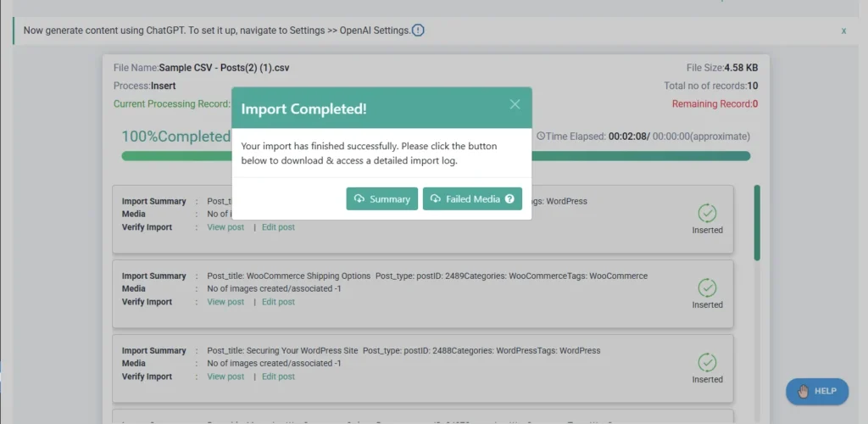Dismiss the ChatGPT notification banner
Image resolution: width=868 pixels, height=424 pixels.
(843, 31)
